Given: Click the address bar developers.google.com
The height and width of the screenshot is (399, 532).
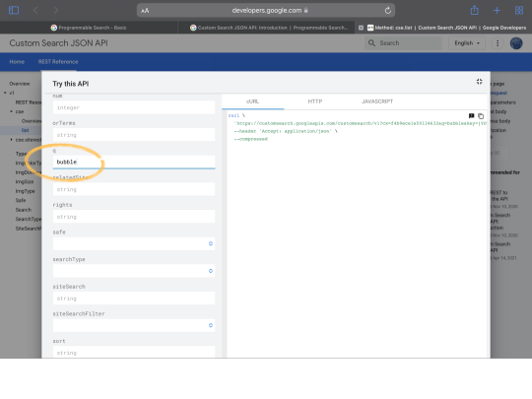Looking at the screenshot, I should [x=266, y=10].
